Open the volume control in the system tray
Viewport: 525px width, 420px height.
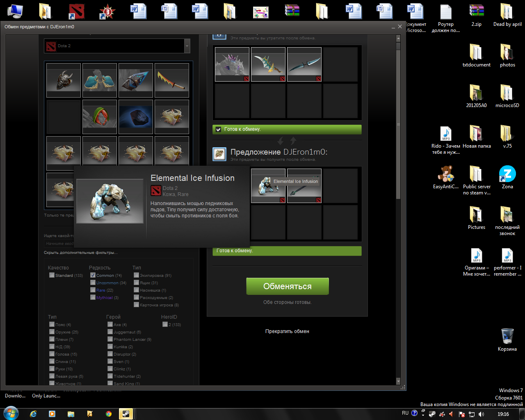[x=481, y=414]
